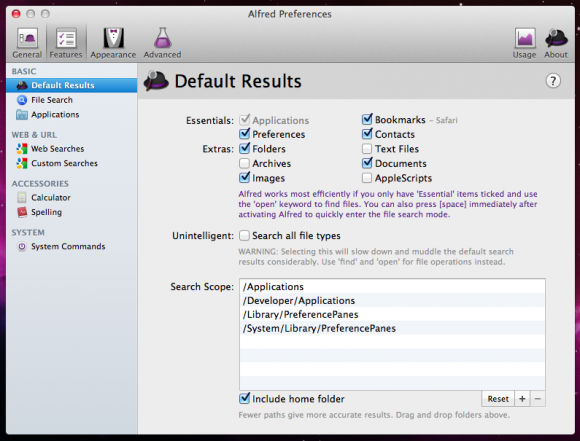Enable the Archives checkbox
The height and width of the screenshot is (441, 580).
245,163
